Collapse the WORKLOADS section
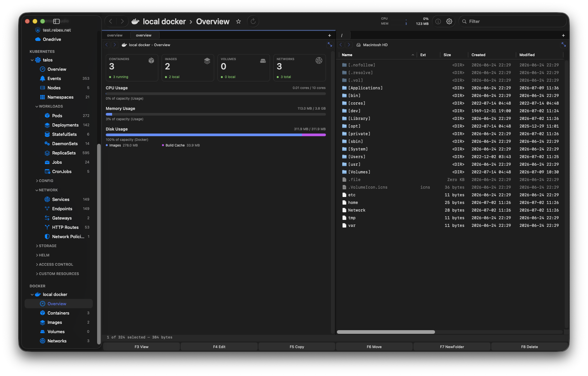588x376 pixels. pyautogui.click(x=37, y=106)
